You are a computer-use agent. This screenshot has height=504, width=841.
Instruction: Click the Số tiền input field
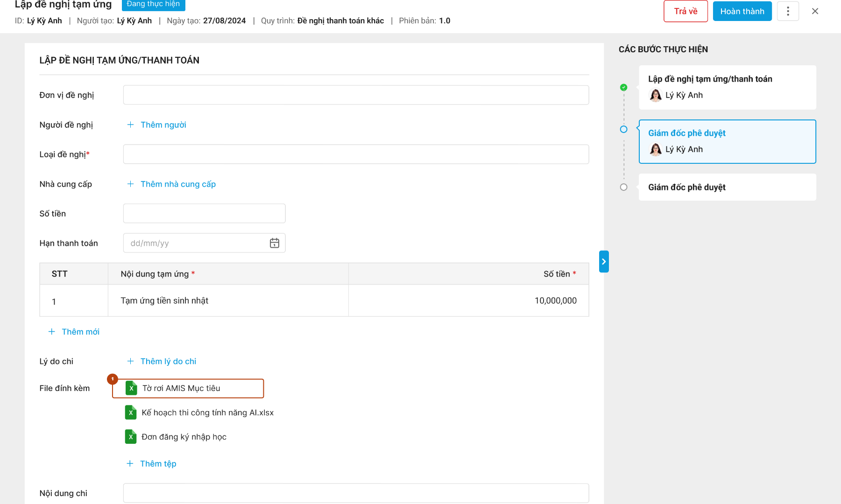click(204, 214)
